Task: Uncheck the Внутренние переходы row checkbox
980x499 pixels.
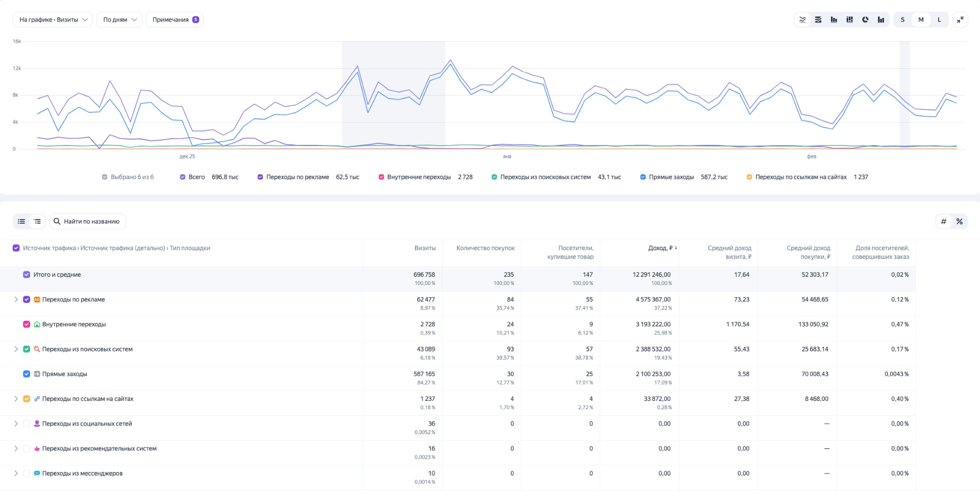Action: point(27,324)
